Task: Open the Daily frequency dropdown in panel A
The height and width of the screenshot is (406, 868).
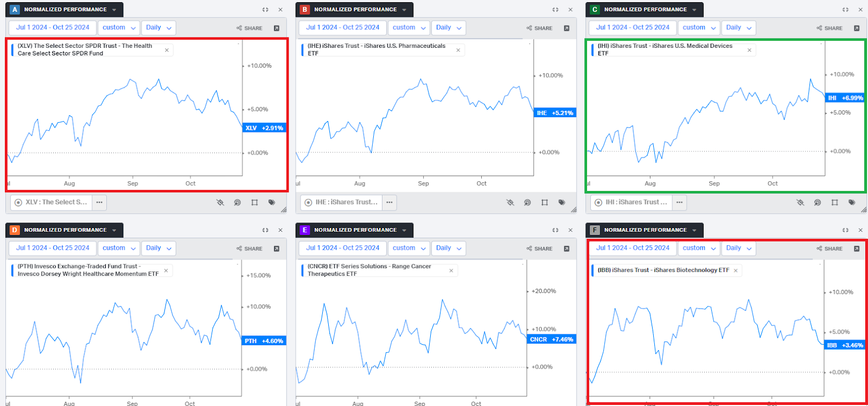Action: [158, 28]
